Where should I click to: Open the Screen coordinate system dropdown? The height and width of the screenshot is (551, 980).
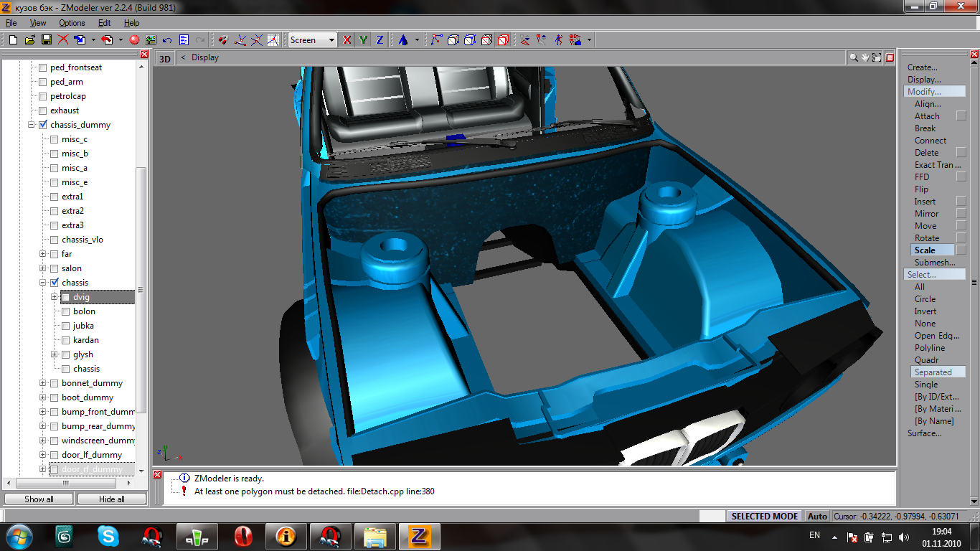[331, 40]
